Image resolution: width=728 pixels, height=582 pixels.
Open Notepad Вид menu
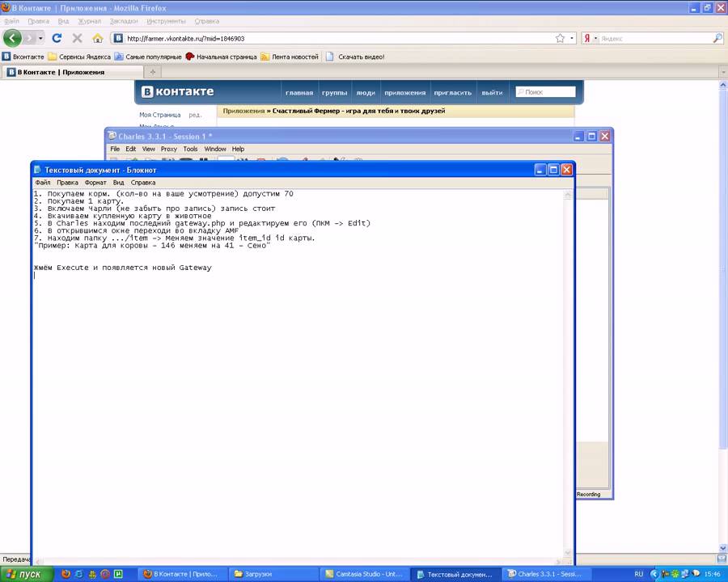[x=118, y=183]
